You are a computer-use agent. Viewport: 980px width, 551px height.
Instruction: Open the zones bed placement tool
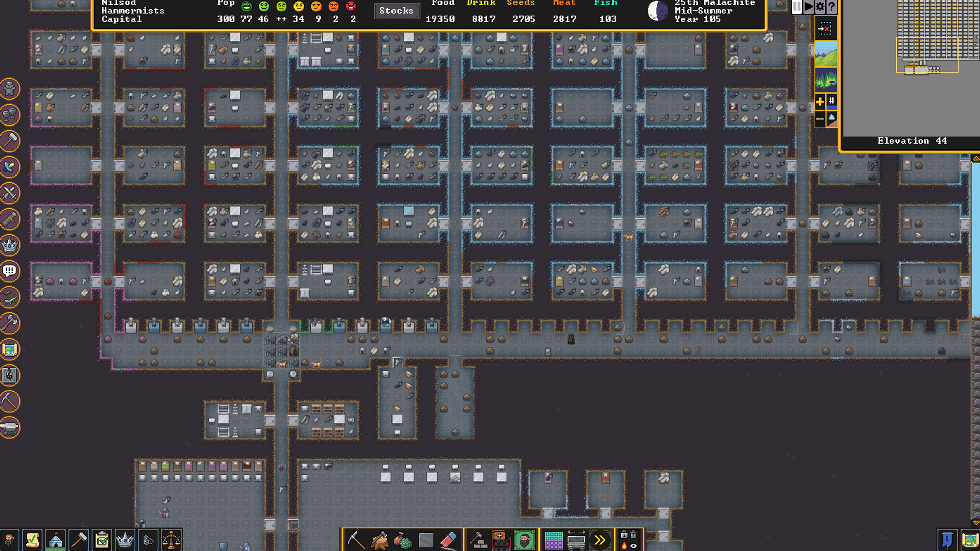pyautogui.click(x=501, y=540)
